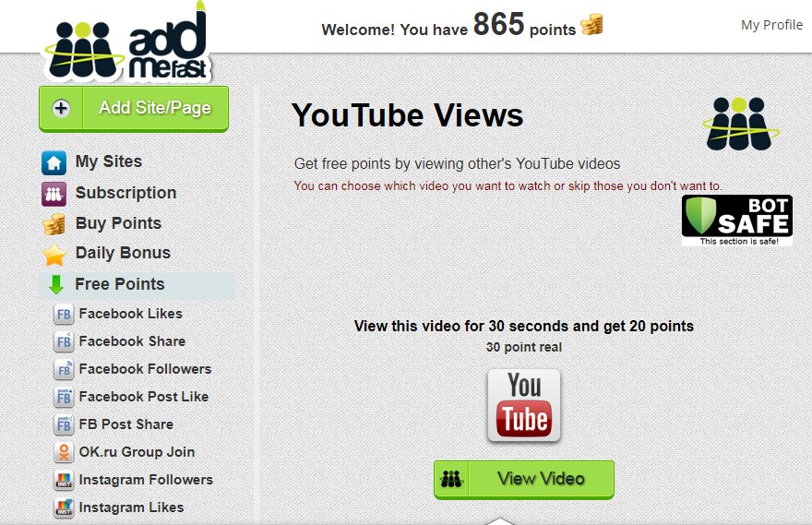The height and width of the screenshot is (525, 812).
Task: Click the OK.ru Group Join icon
Action: 64,452
